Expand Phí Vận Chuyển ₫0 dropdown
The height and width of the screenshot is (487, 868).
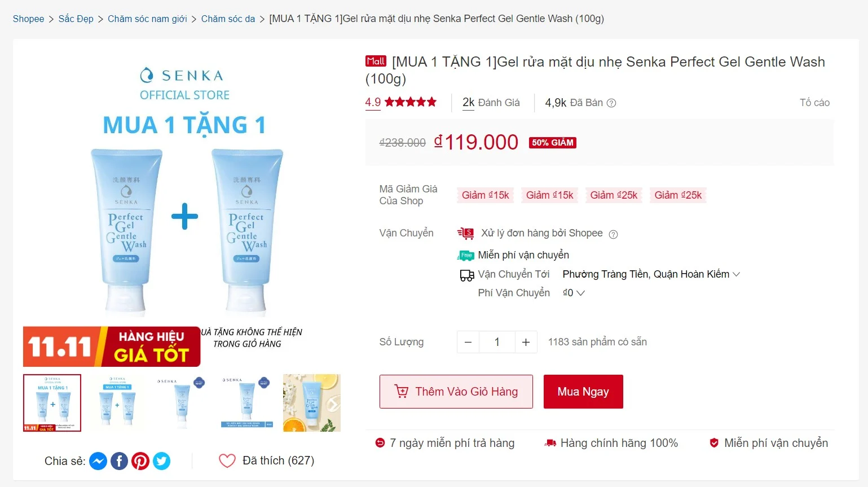[574, 293]
